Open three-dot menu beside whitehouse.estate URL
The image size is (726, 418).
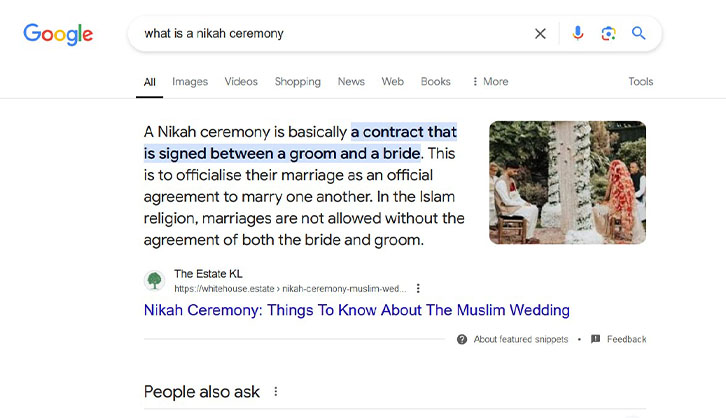[x=418, y=288]
